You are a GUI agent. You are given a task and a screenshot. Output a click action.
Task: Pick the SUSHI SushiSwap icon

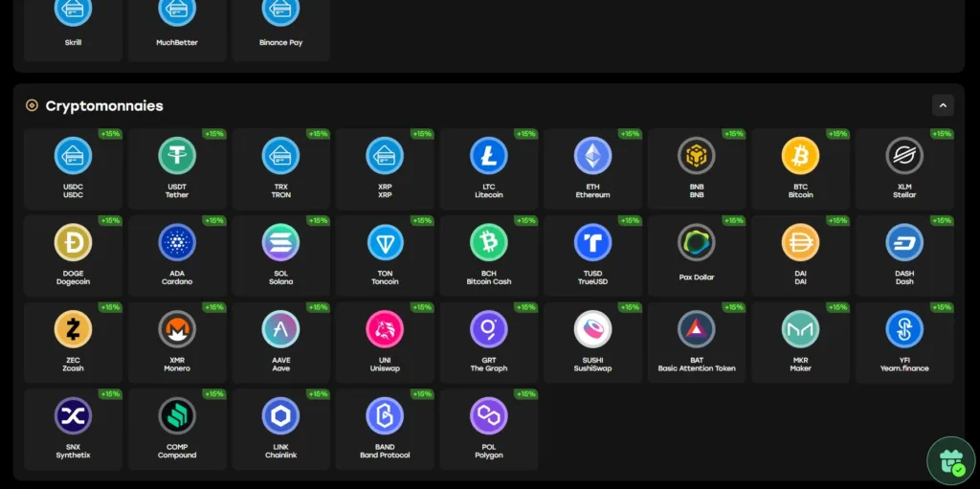(592, 329)
